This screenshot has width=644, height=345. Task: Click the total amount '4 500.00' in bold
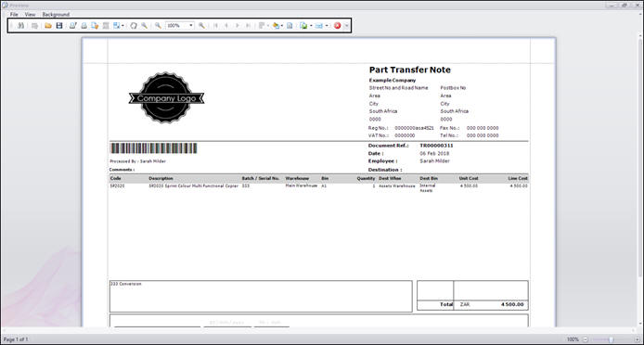pyautogui.click(x=512, y=305)
